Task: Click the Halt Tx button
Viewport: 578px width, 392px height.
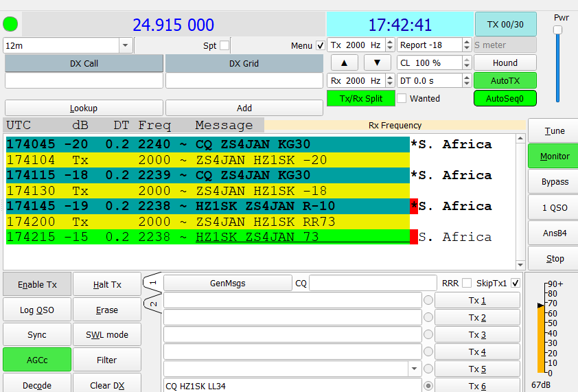Action: click(x=107, y=284)
